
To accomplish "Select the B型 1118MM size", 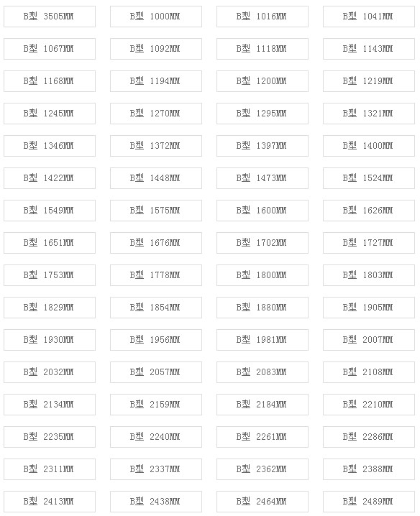I will (262, 49).
